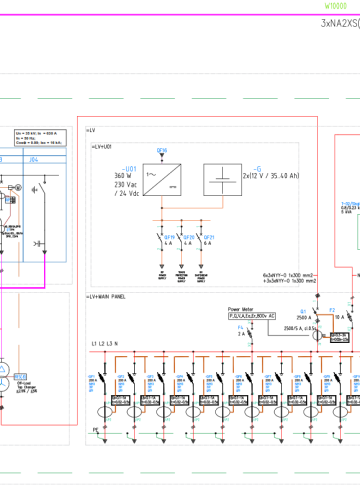
Task: Select the L1 L2 L3 N busbar label
Action: pos(105,343)
